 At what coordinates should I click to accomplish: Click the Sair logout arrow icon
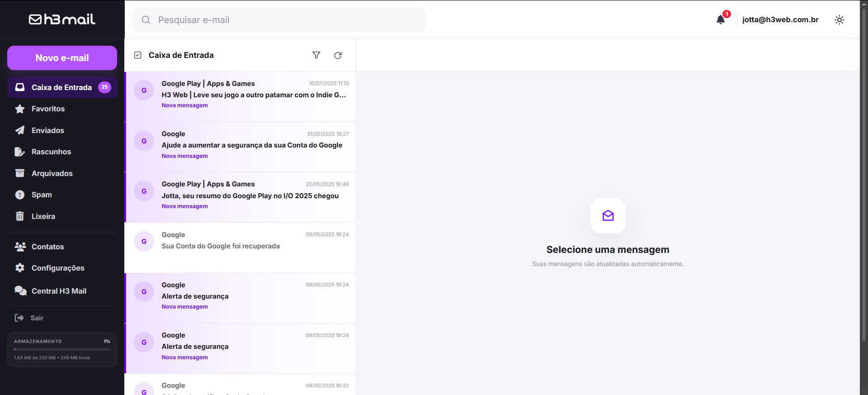19,318
